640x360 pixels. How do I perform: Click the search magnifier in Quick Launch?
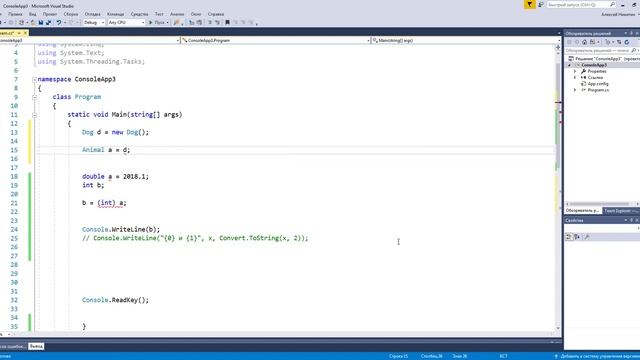pos(612,4)
